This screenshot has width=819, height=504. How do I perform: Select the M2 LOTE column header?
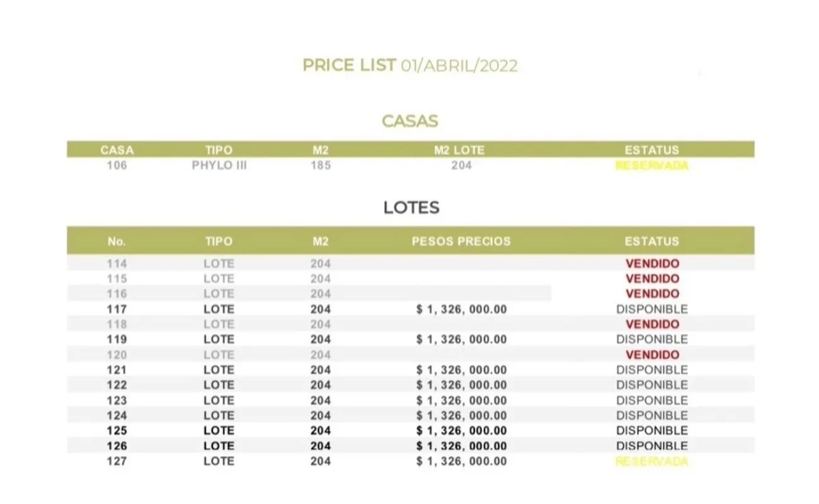click(460, 151)
